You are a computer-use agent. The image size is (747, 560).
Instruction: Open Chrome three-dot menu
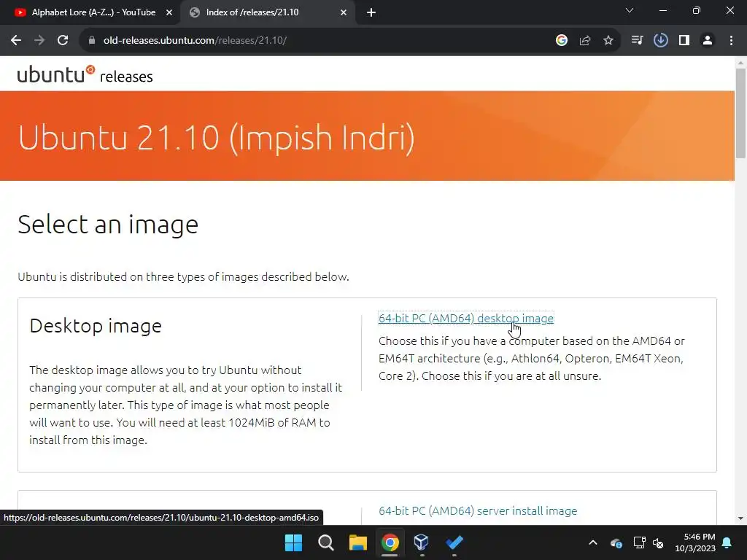pos(731,41)
